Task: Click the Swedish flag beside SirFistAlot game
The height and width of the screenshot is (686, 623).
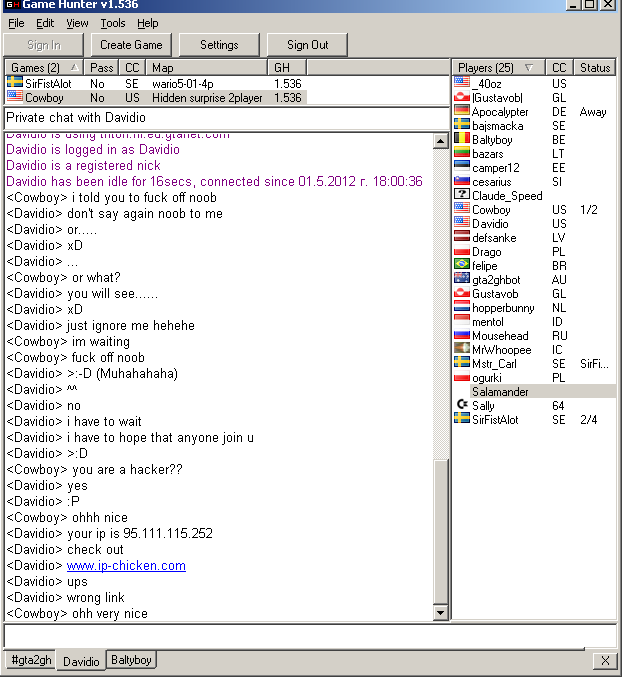Action: click(x=15, y=84)
